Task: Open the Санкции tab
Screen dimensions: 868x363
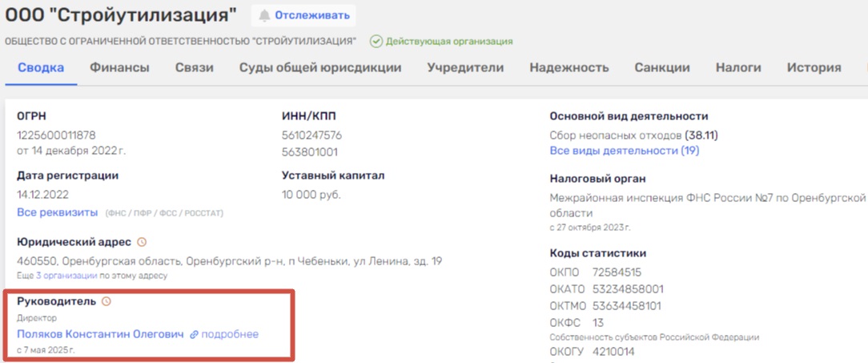Action: (x=662, y=68)
